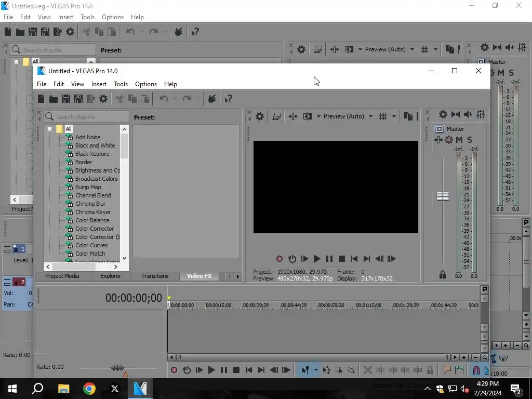Select the selection edit tool in timeline toolbar

(x=339, y=370)
